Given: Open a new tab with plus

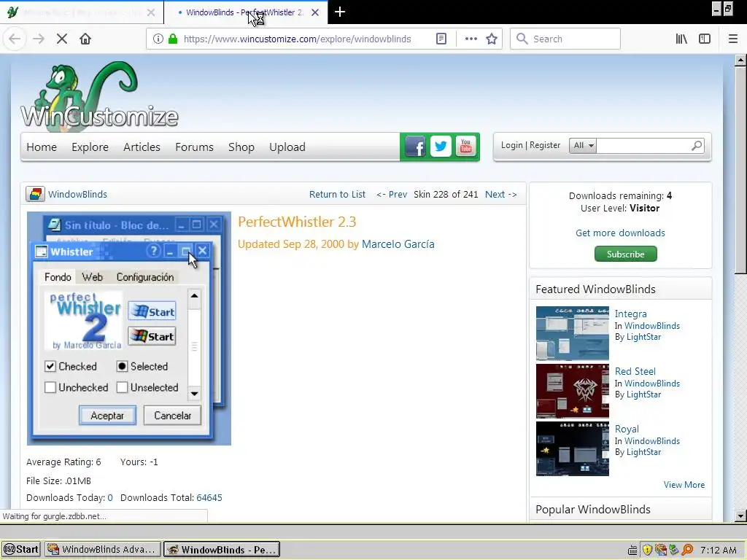Looking at the screenshot, I should coord(340,12).
